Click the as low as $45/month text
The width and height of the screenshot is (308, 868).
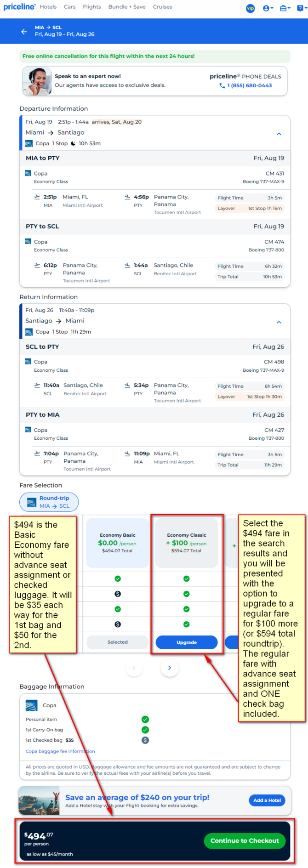pos(50,854)
